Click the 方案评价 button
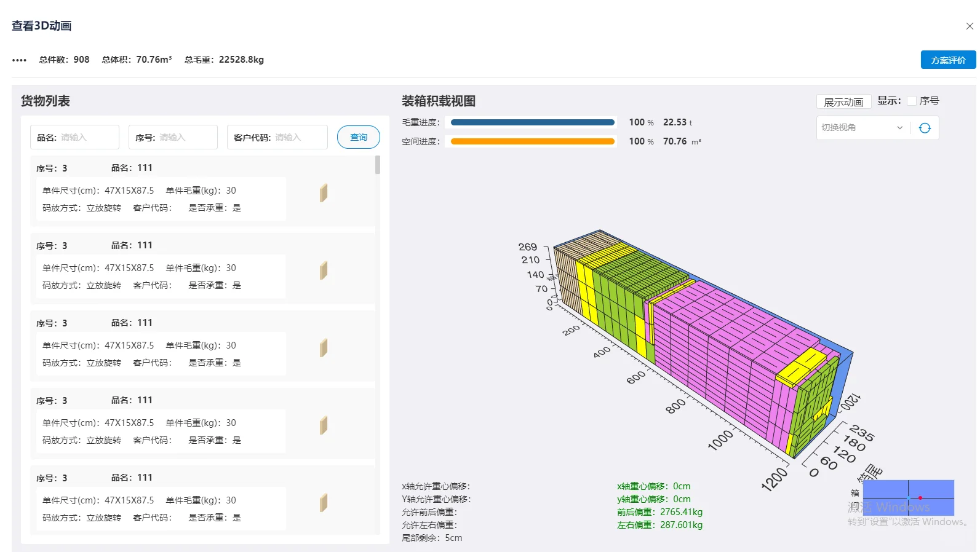 [x=947, y=60]
